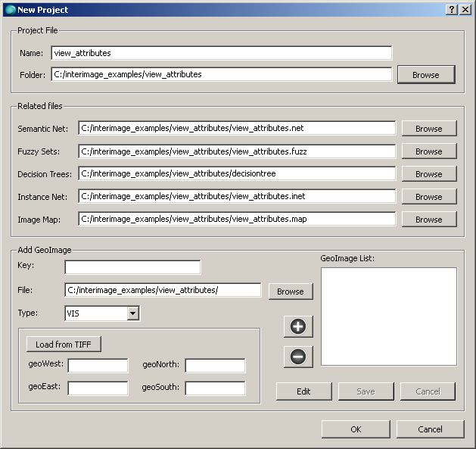The image size is (476, 449).
Task: Click the help question mark button
Action: click(x=452, y=9)
